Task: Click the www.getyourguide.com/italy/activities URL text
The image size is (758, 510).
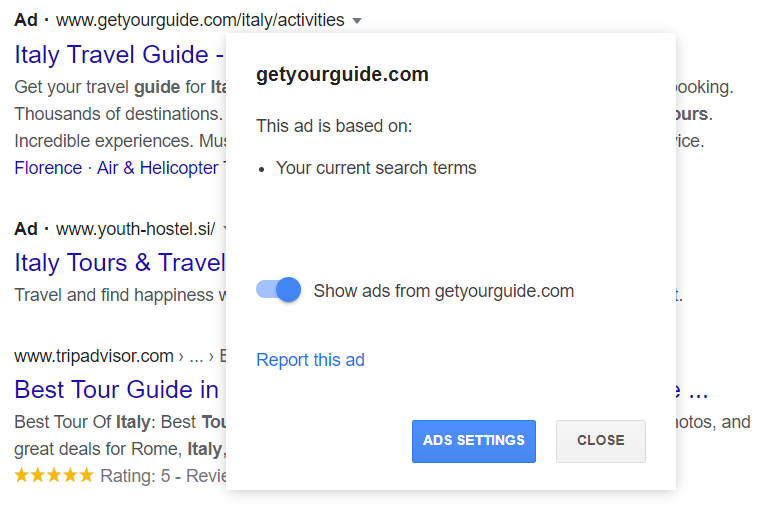Action: point(200,20)
